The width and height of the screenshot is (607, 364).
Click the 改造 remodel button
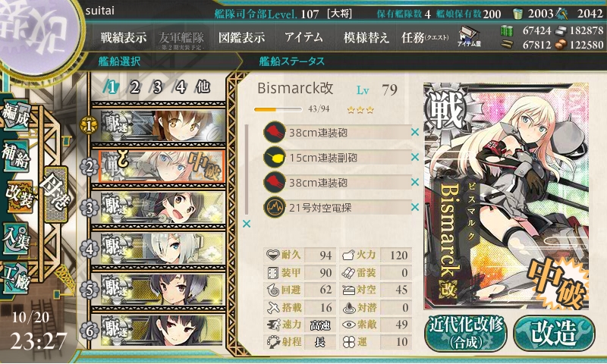(554, 333)
